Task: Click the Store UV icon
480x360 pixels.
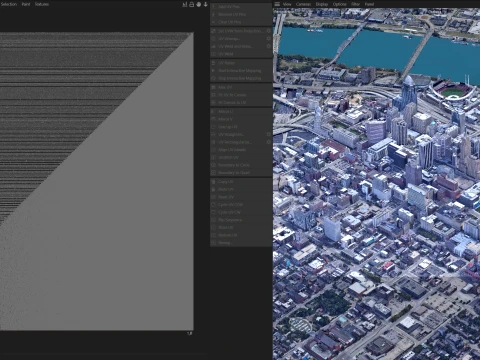Action: [x=213, y=227]
